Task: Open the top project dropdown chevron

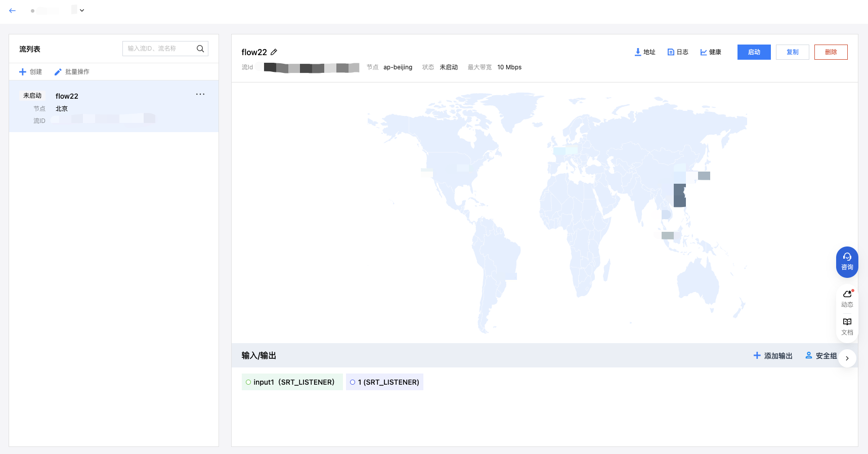Action: pos(82,11)
